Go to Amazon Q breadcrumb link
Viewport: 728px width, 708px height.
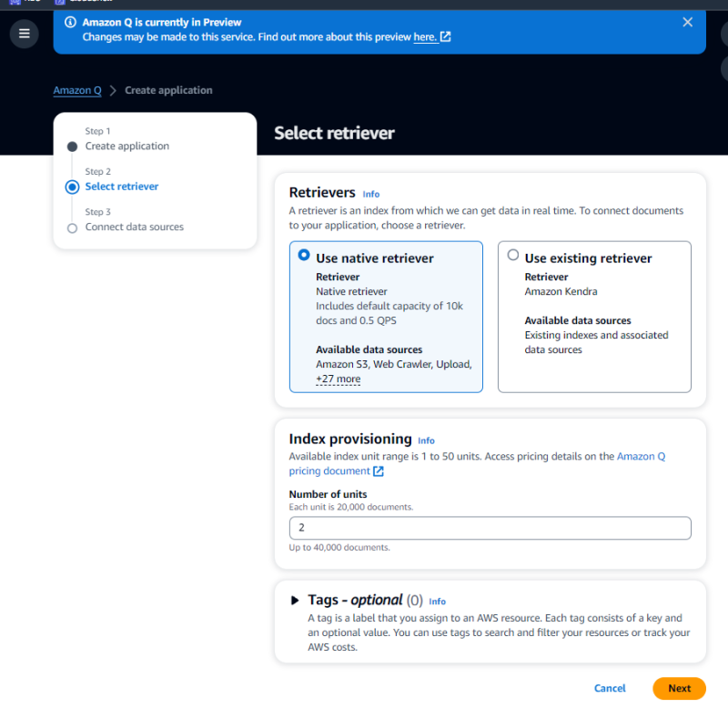77,90
